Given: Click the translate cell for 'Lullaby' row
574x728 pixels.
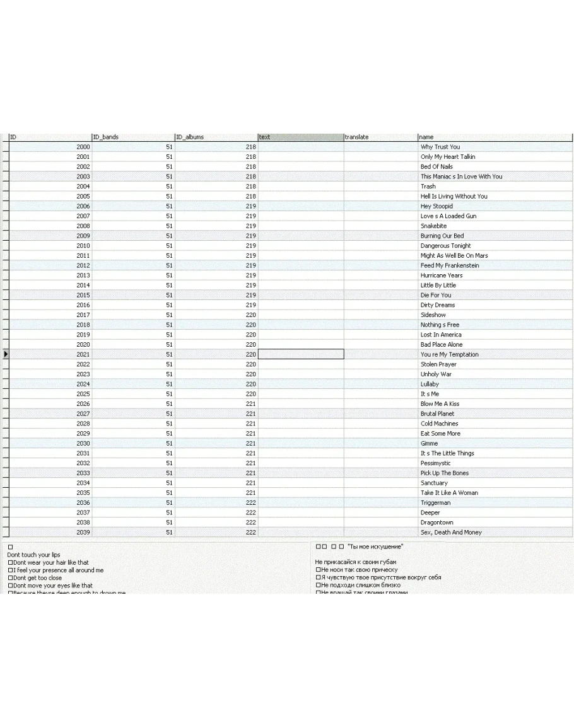Looking at the screenshot, I should click(380, 384).
